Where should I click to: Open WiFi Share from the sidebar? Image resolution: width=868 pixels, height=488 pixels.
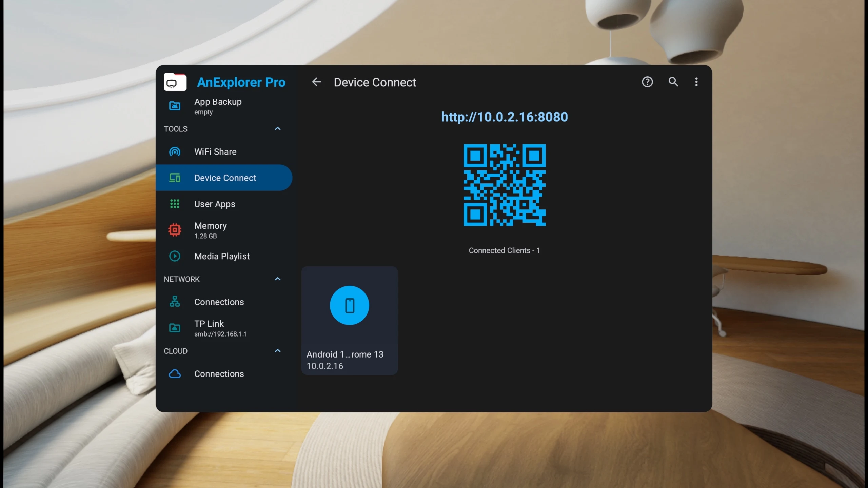[x=224, y=152]
